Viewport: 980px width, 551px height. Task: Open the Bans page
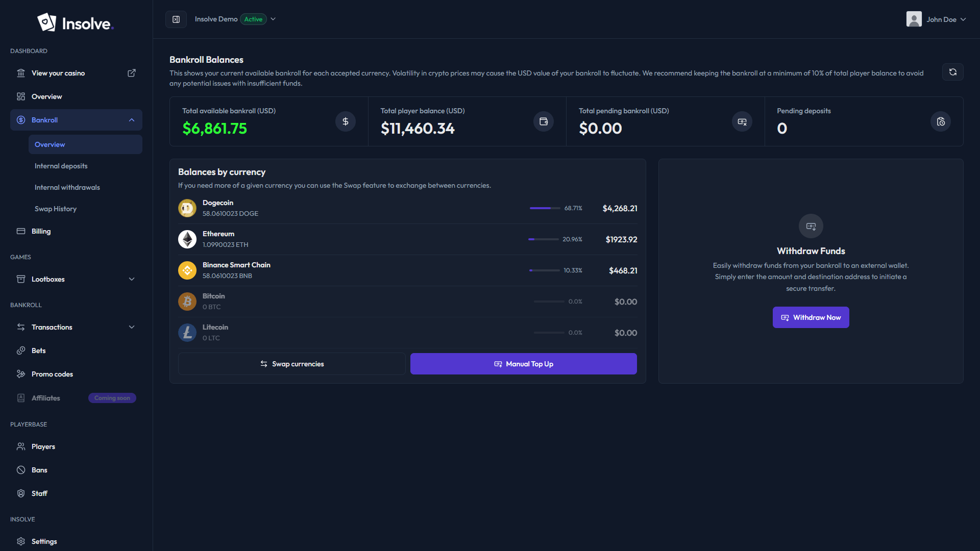(76, 470)
